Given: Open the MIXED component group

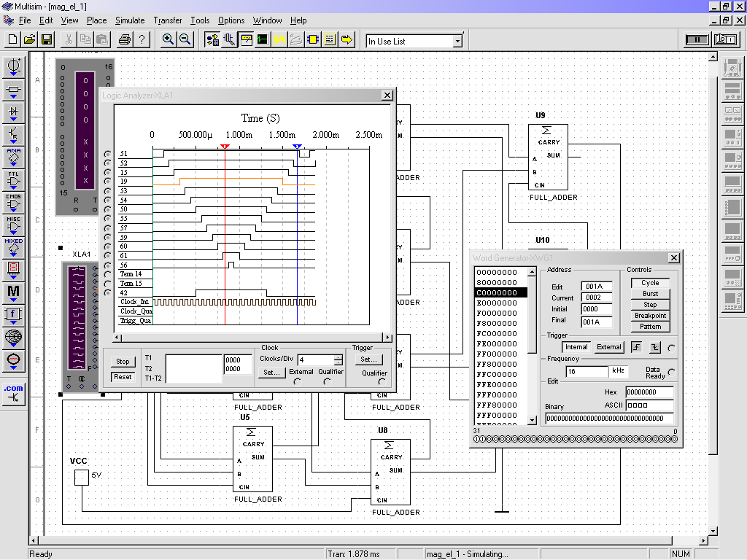Looking at the screenshot, I should click(13, 248).
